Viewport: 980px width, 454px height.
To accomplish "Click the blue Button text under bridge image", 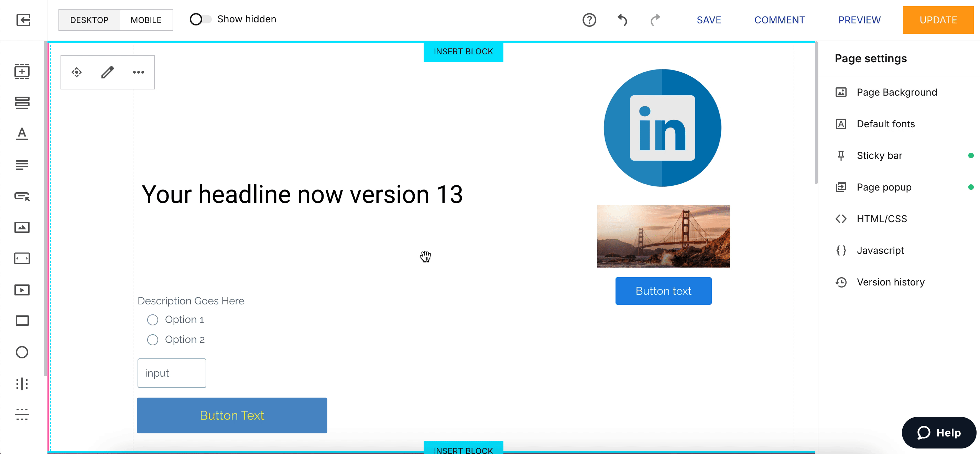I will (x=663, y=291).
